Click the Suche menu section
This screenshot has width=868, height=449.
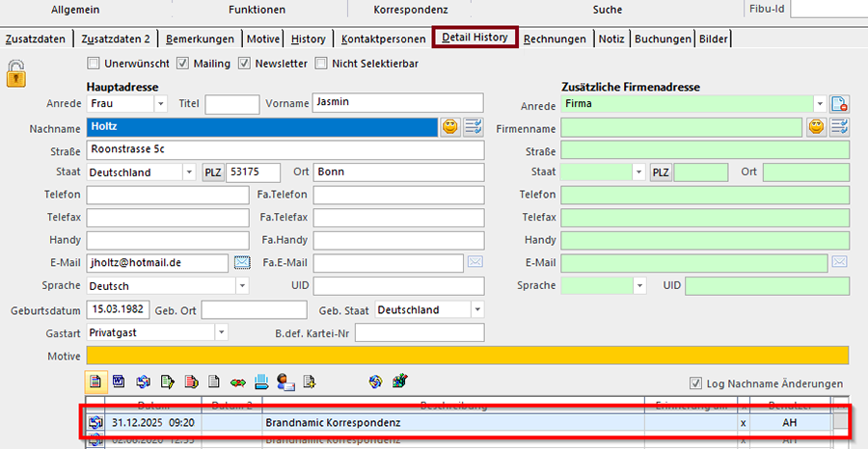pos(608,10)
